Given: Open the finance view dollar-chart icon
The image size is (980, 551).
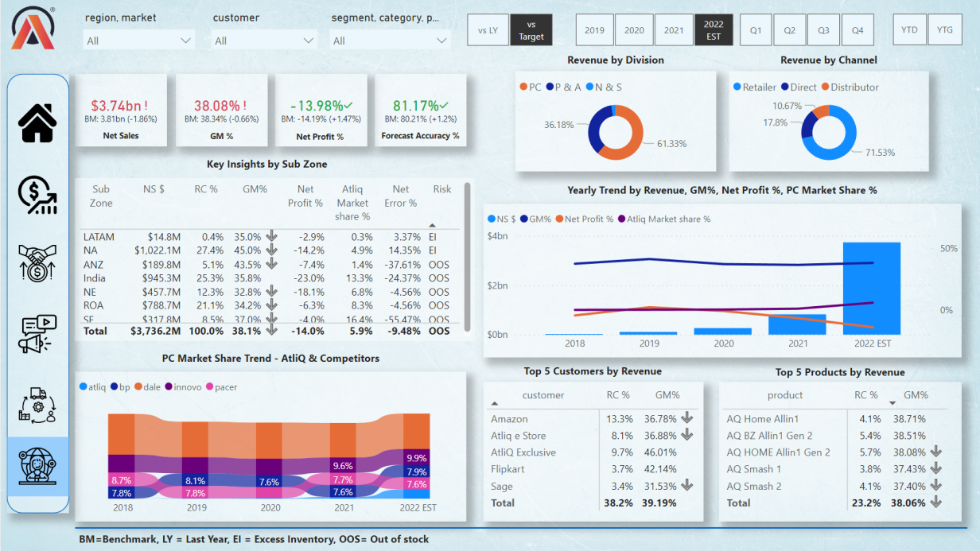Looking at the screenshot, I should coord(37,196).
